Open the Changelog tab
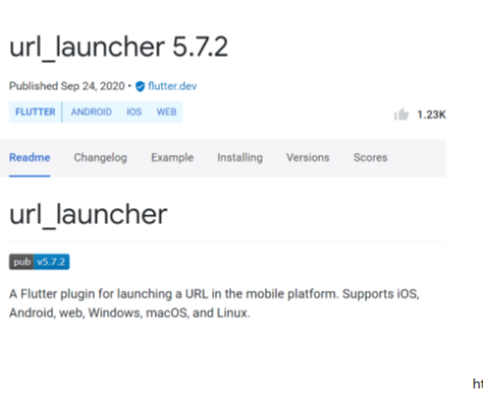The width and height of the screenshot is (483, 410). (100, 157)
